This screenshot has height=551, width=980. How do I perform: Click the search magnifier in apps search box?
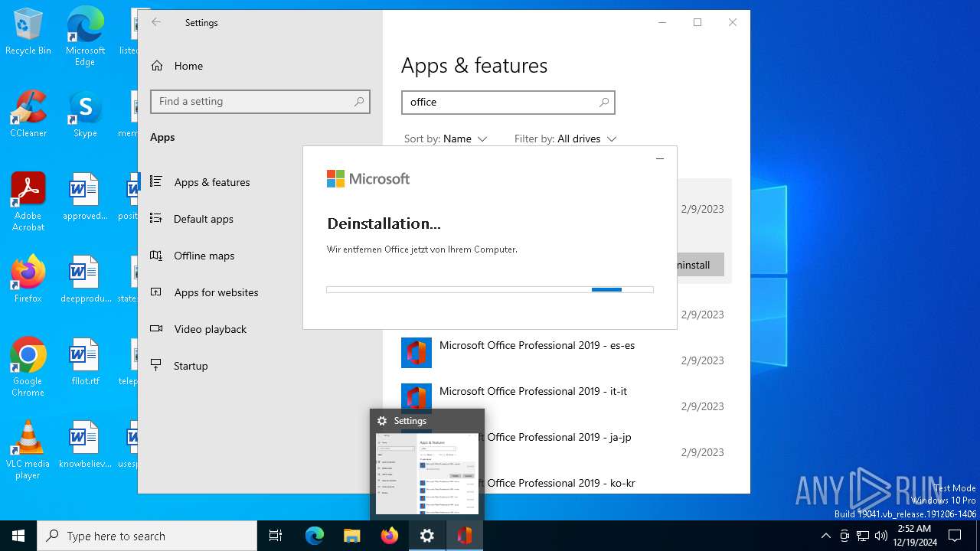pos(604,102)
